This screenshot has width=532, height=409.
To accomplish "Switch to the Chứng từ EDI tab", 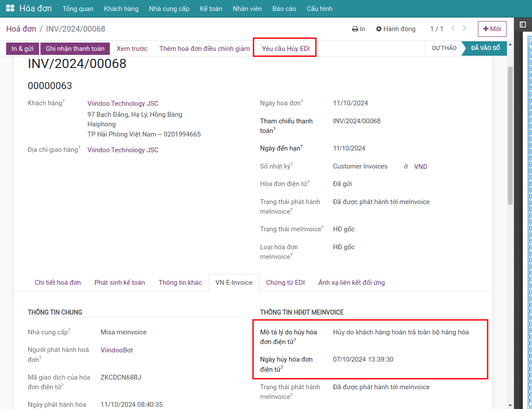I will [x=285, y=283].
